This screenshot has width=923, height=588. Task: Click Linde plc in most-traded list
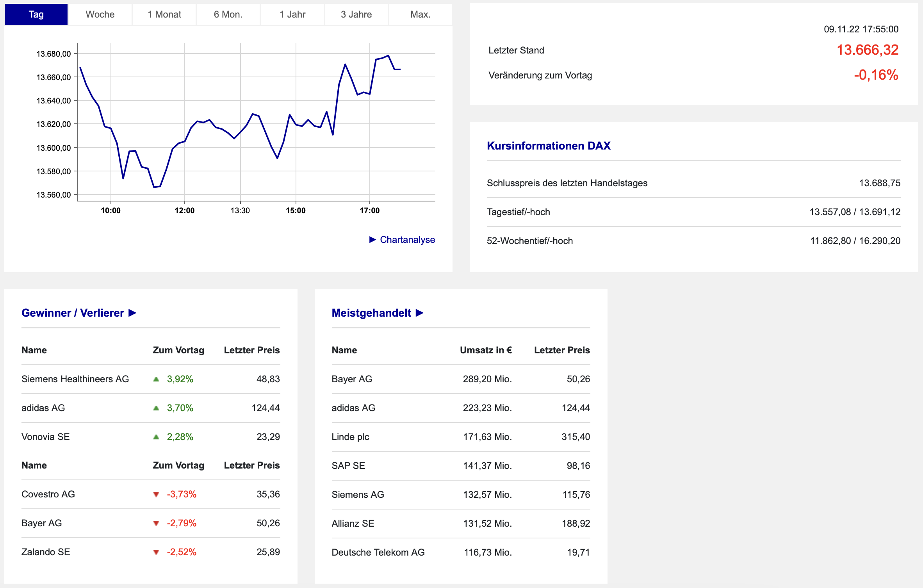pos(350,437)
